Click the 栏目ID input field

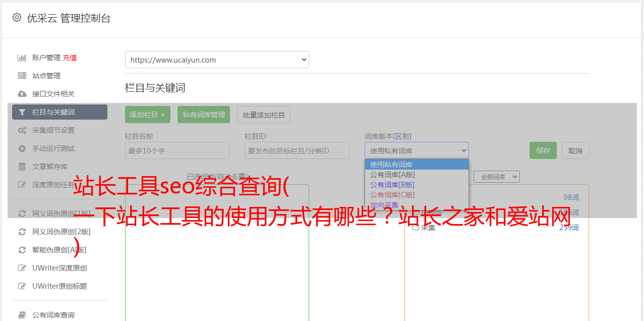(297, 150)
